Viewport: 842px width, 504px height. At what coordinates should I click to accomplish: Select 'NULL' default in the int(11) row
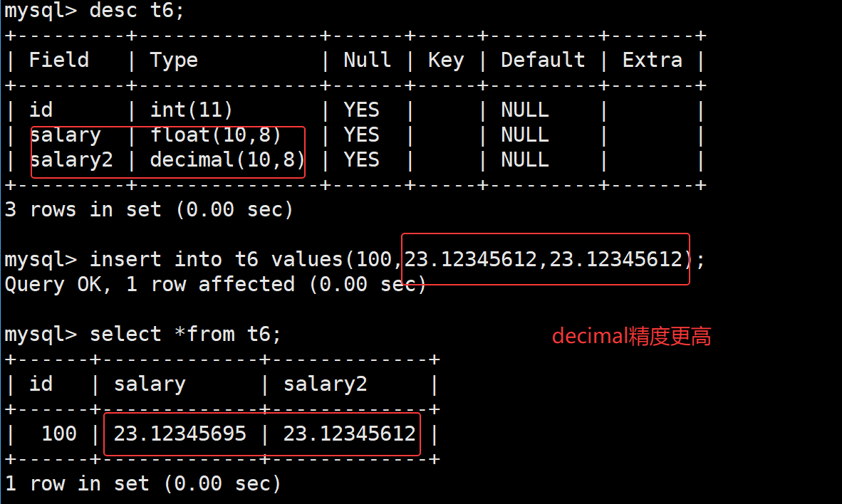tap(524, 110)
